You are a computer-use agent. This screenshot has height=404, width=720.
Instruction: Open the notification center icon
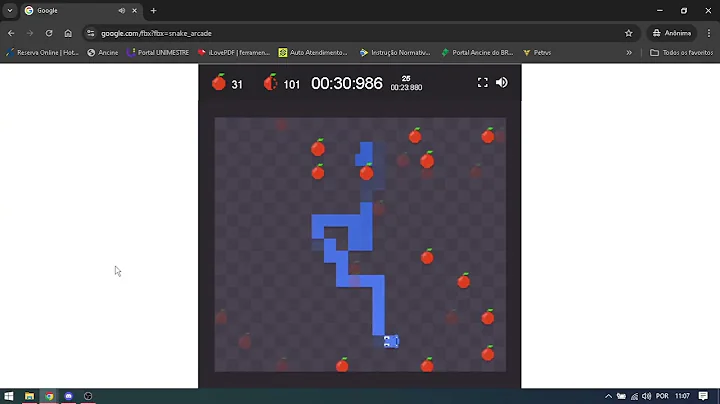tap(703, 396)
